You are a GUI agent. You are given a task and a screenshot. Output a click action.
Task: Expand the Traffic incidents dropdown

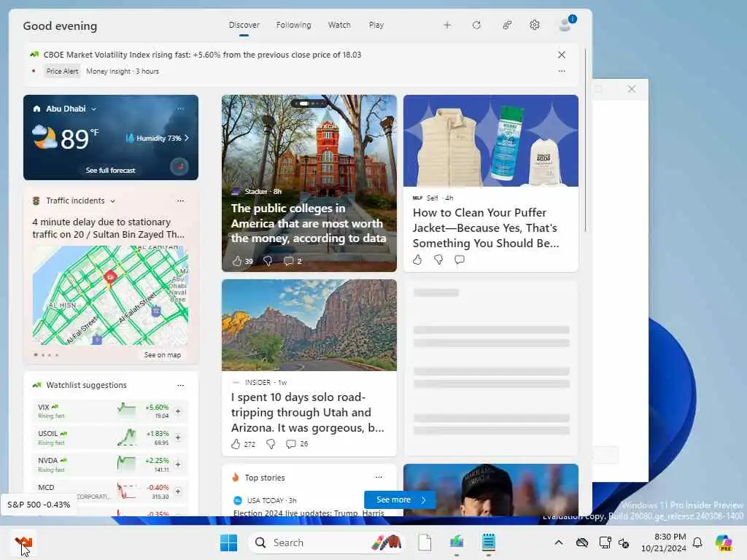(113, 201)
